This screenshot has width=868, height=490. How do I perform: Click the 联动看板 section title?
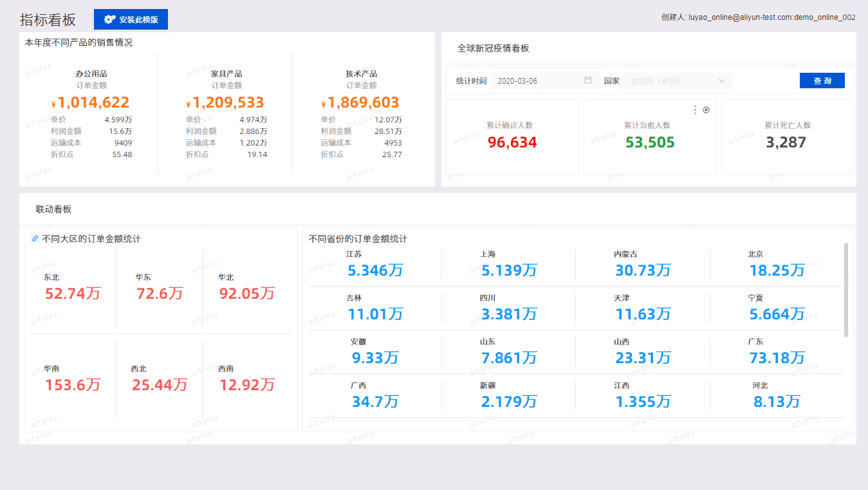pos(53,209)
